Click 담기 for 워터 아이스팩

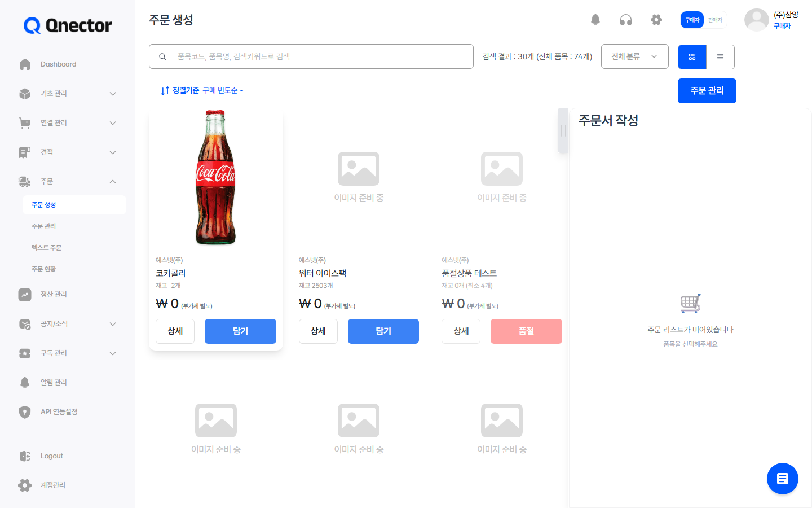coord(383,331)
